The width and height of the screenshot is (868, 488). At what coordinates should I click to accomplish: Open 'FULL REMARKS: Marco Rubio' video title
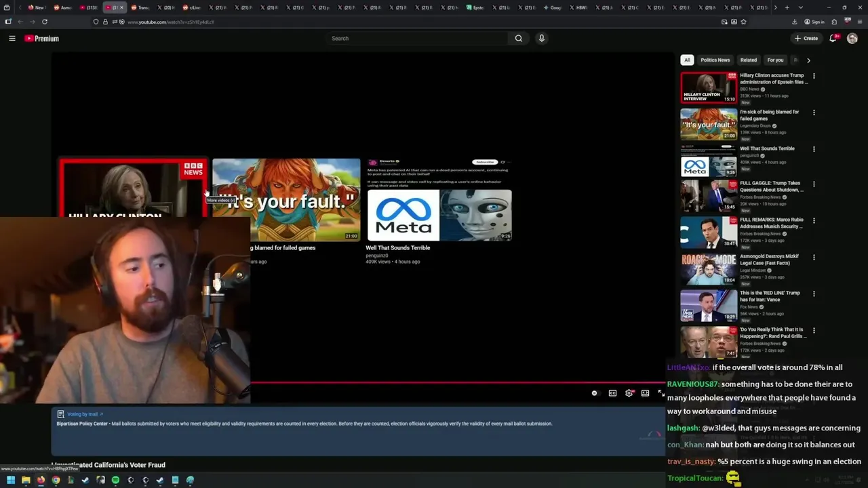point(772,223)
